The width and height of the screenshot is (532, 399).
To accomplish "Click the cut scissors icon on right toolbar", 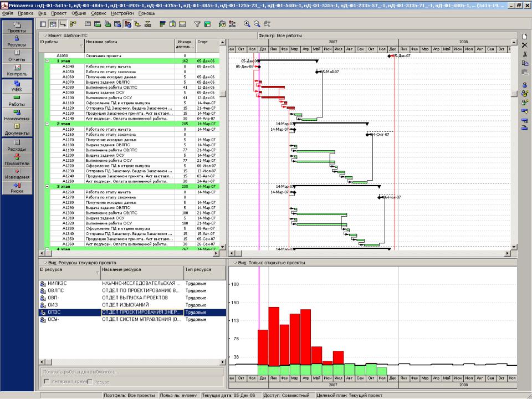I will point(525,54).
